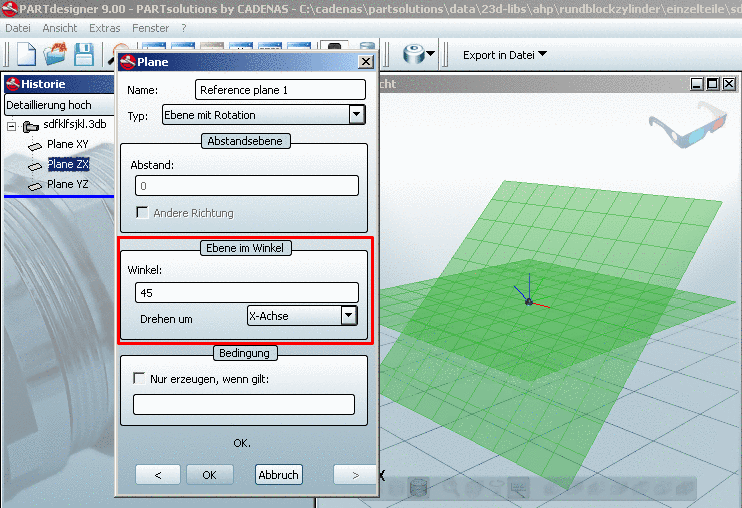Viewport: 742px width, 508px height.
Task: Select Plane XY in history tree
Action: [68, 144]
